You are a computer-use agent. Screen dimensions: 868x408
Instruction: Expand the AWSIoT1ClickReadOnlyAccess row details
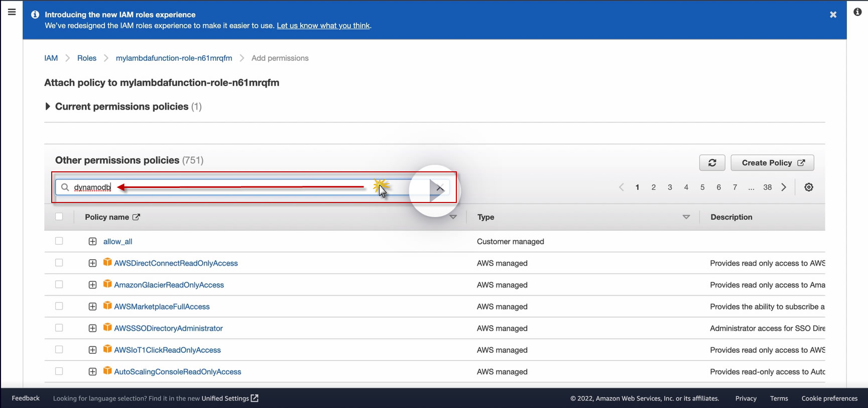(x=92, y=350)
